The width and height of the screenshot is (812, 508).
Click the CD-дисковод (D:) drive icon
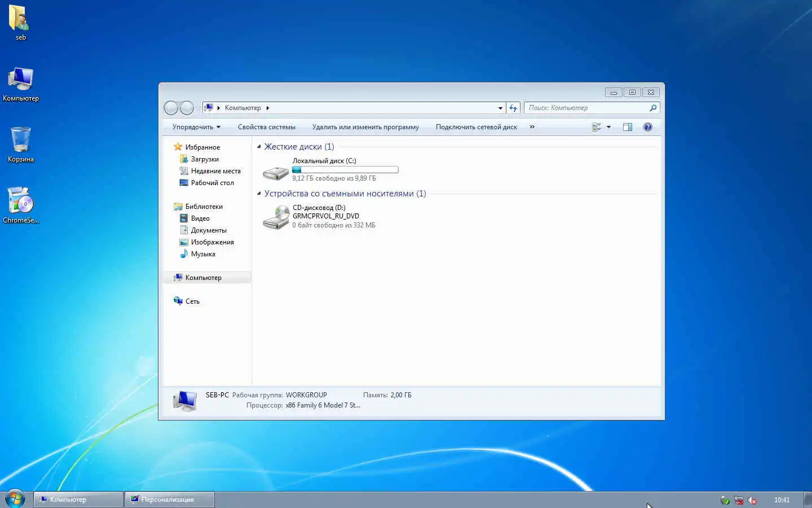[276, 217]
